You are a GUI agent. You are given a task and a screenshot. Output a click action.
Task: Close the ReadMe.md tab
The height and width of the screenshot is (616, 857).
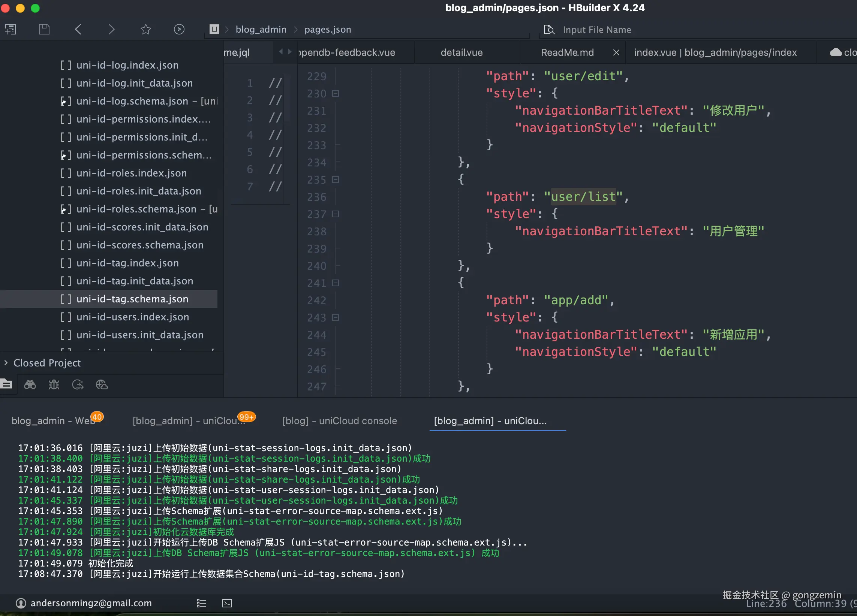pyautogui.click(x=616, y=52)
